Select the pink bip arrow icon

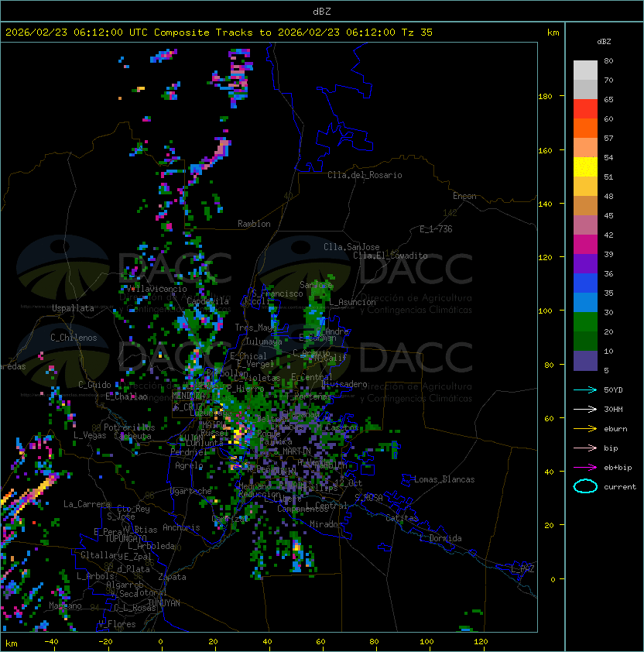tap(585, 448)
